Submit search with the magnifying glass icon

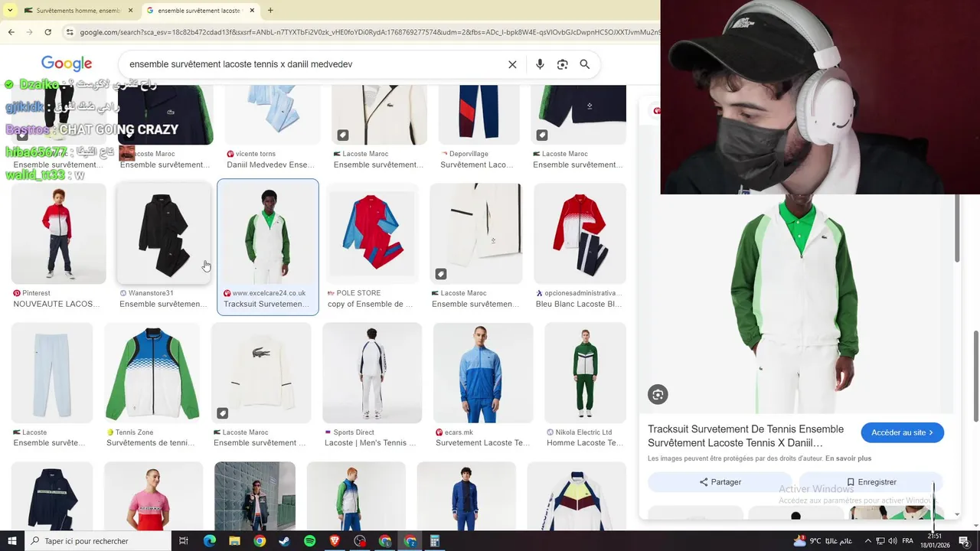585,64
